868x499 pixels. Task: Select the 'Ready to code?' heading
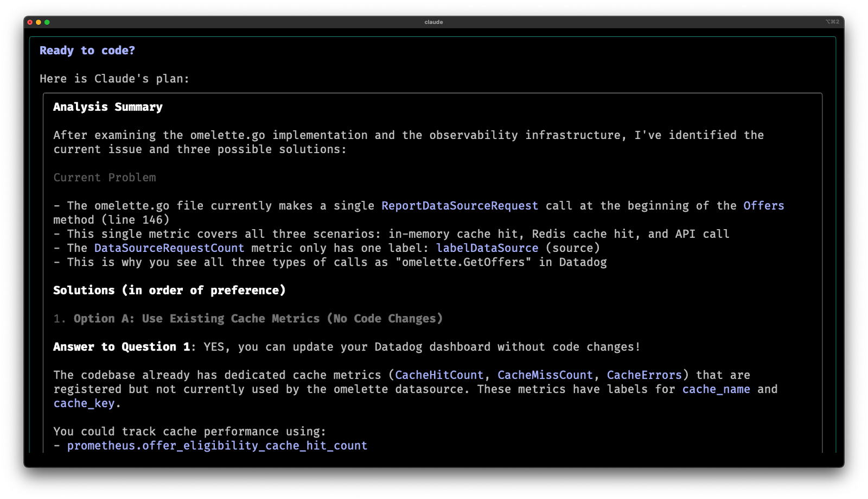87,50
